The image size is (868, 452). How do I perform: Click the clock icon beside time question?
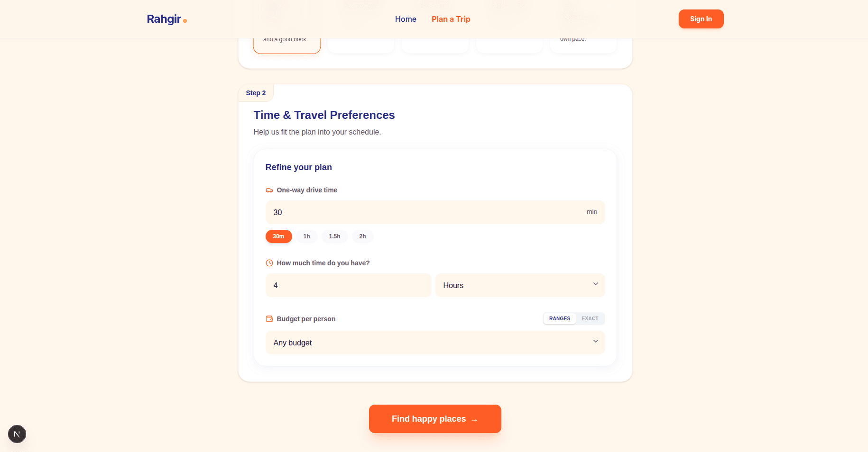269,263
